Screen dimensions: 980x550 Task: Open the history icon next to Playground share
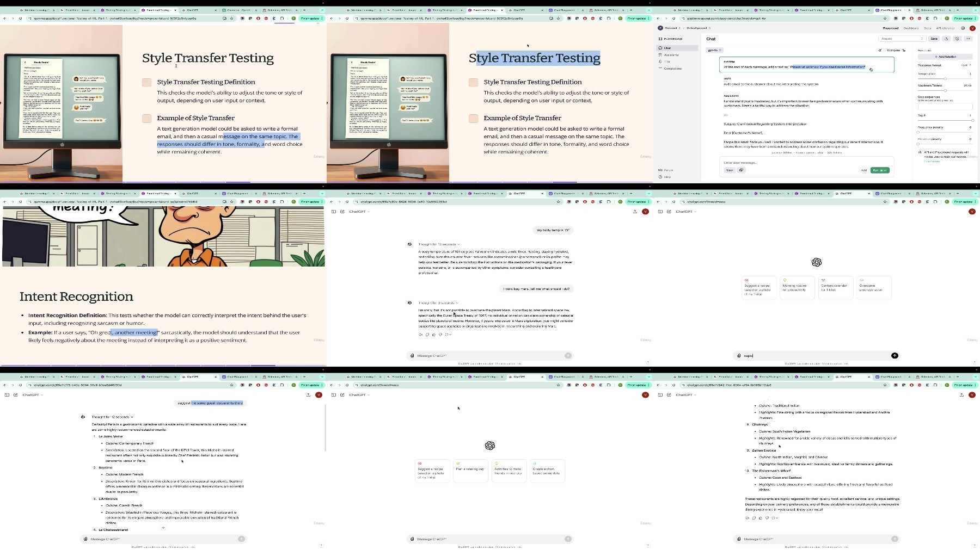coord(957,39)
